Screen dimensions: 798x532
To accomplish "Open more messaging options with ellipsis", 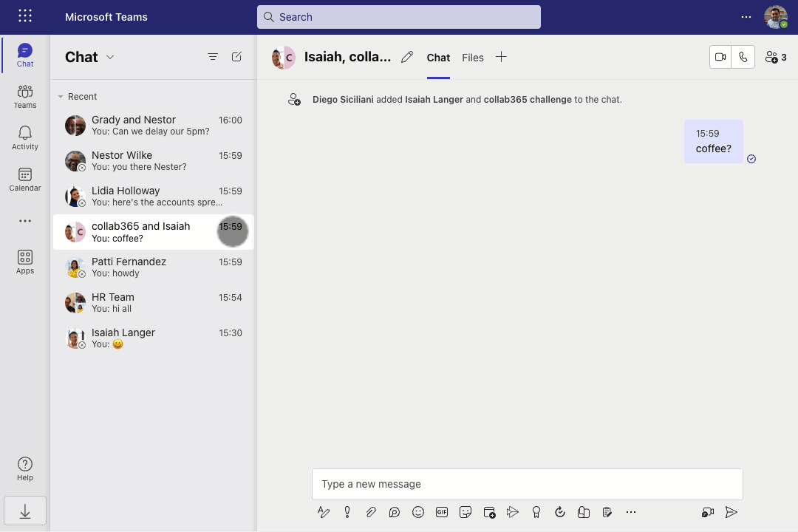I will click(x=632, y=511).
